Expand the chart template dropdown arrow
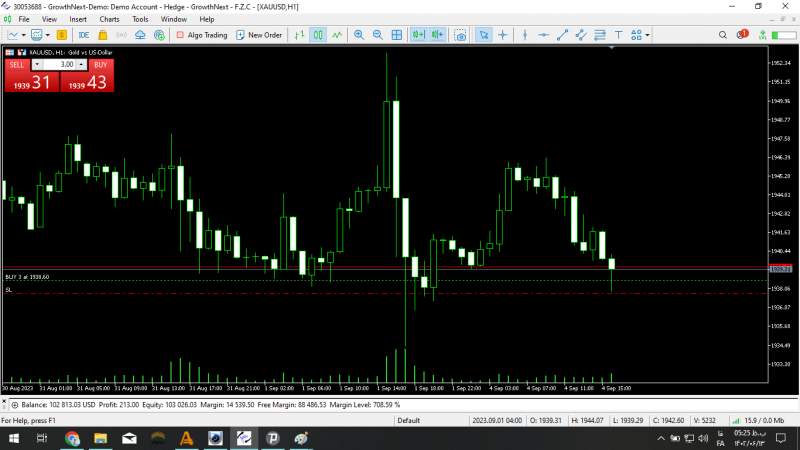 [47, 35]
